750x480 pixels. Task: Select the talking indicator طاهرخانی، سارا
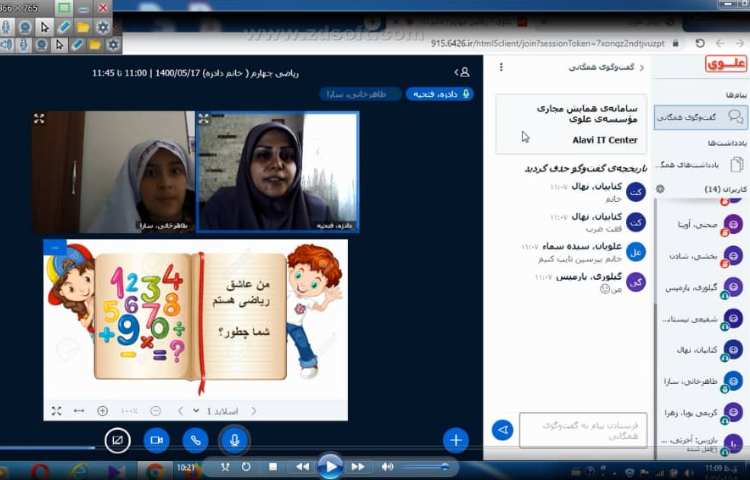[360, 94]
